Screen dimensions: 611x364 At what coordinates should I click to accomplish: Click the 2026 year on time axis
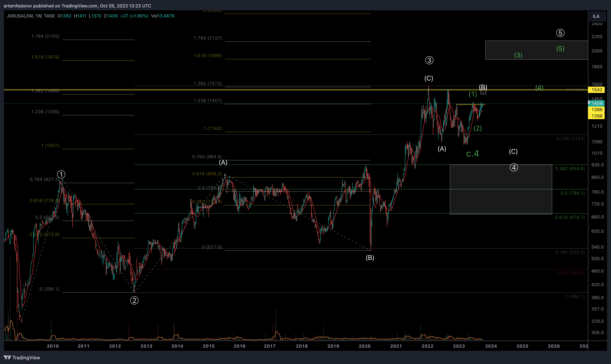pyautogui.click(x=554, y=346)
